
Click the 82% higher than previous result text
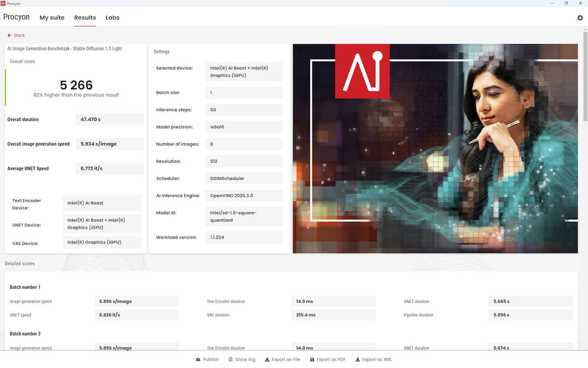(x=76, y=95)
